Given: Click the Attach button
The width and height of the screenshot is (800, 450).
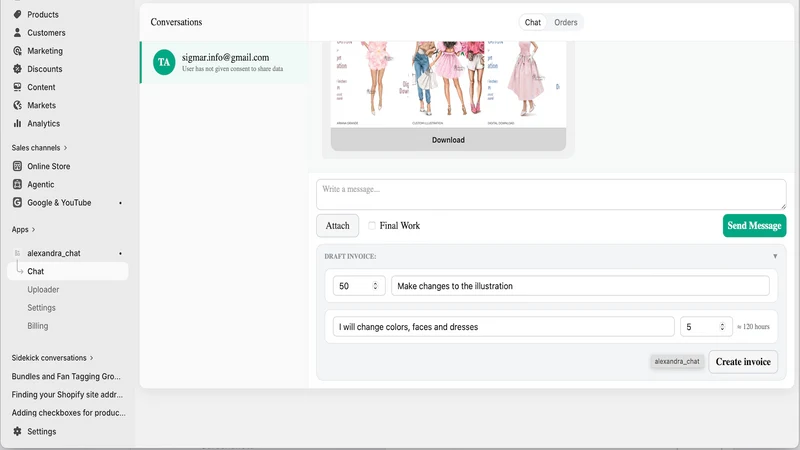Looking at the screenshot, I should coord(337,226).
